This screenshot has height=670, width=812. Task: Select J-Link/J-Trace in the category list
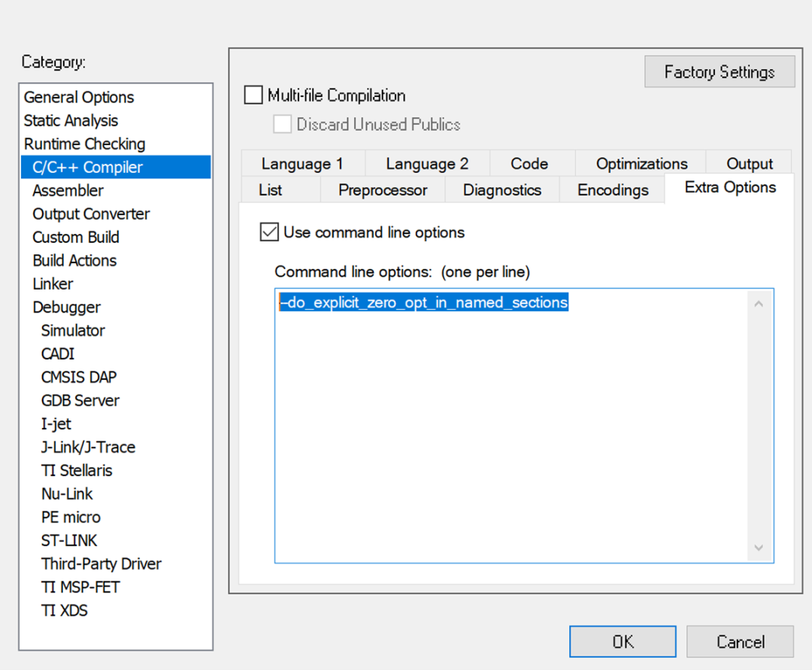[88, 447]
